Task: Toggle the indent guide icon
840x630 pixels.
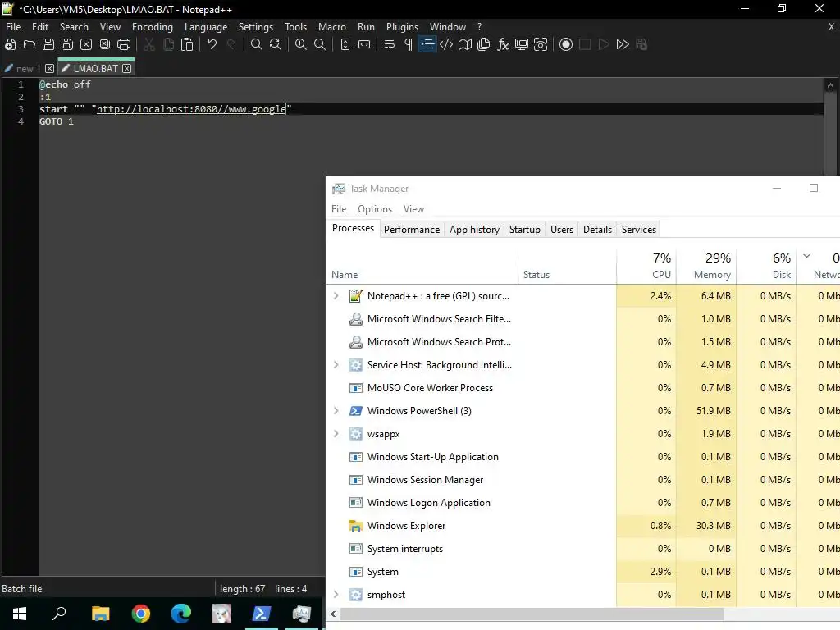Action: tap(427, 44)
